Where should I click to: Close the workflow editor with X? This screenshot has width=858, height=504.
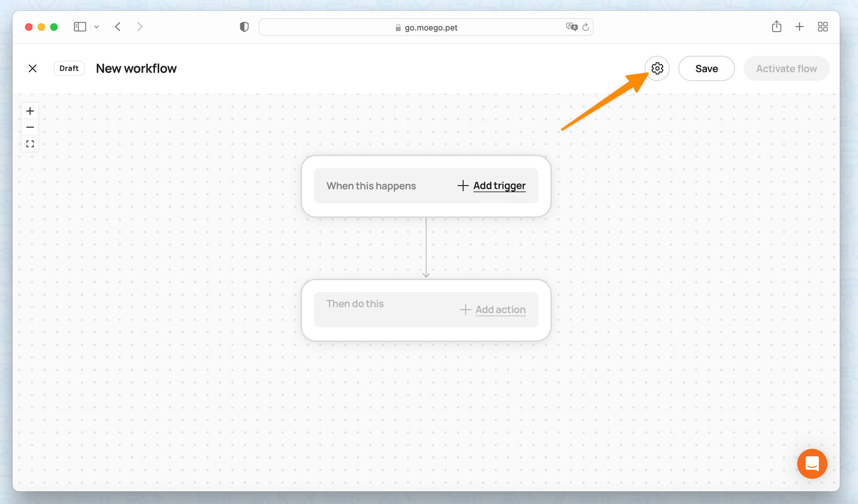33,69
